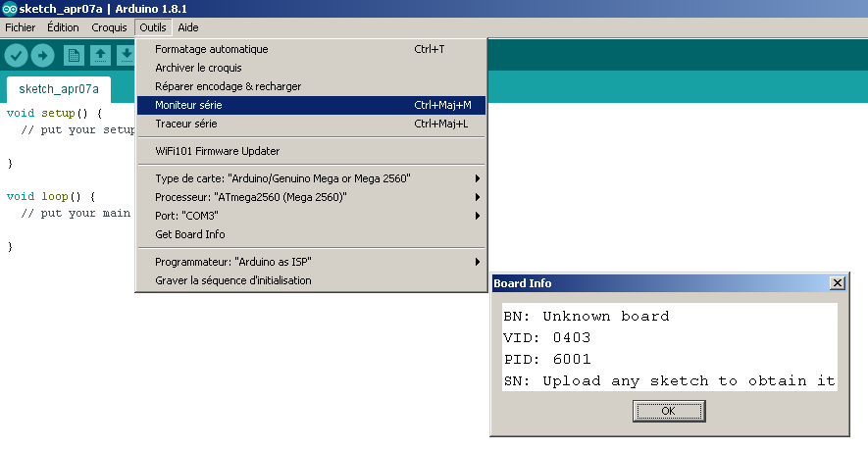Open the Aide menu
Screen dimensions: 868x450
tap(188, 27)
